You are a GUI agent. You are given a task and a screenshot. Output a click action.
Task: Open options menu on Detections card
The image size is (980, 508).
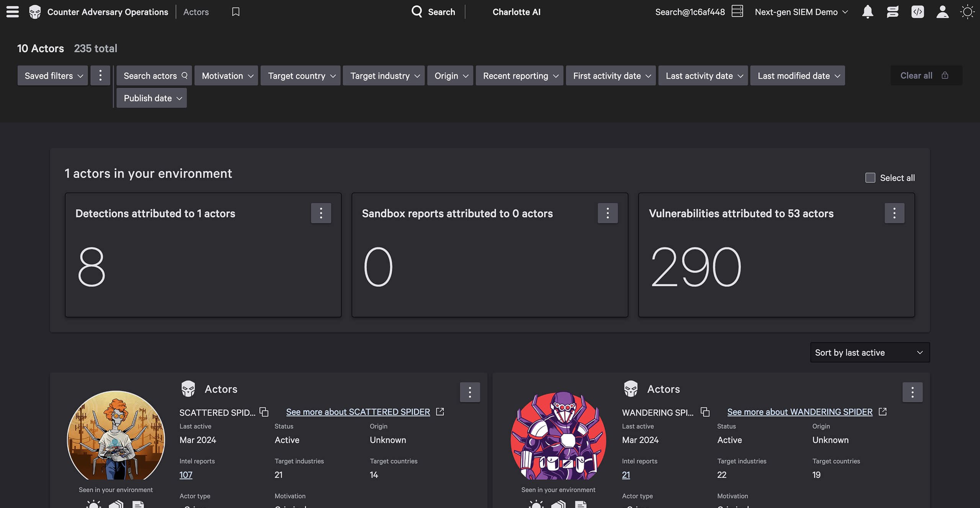pos(321,213)
